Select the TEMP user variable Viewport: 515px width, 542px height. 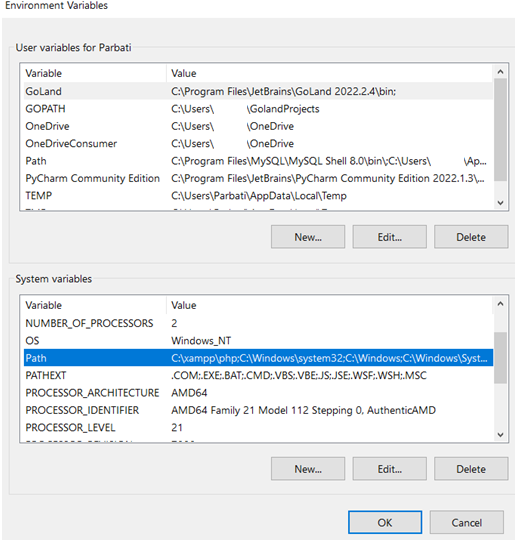click(258, 196)
